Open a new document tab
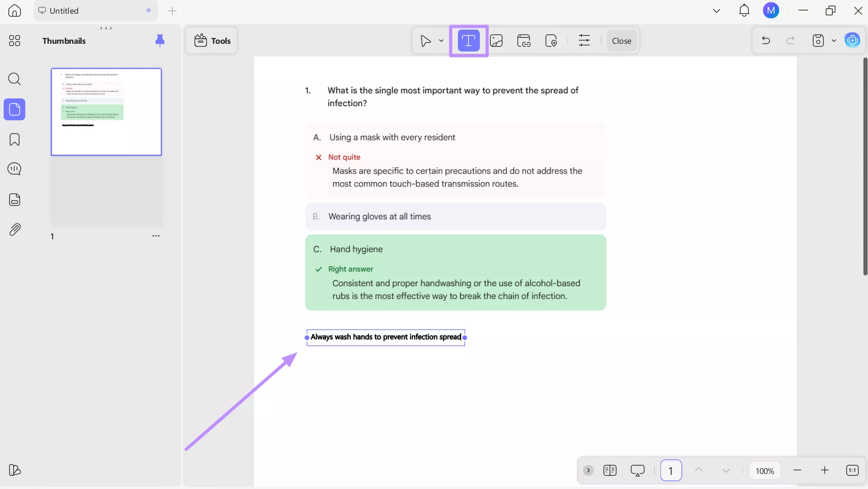The image size is (868, 489). click(172, 11)
